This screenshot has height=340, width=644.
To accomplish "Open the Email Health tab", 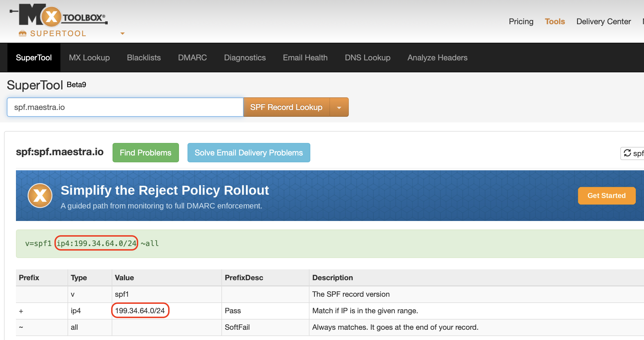I will (305, 58).
